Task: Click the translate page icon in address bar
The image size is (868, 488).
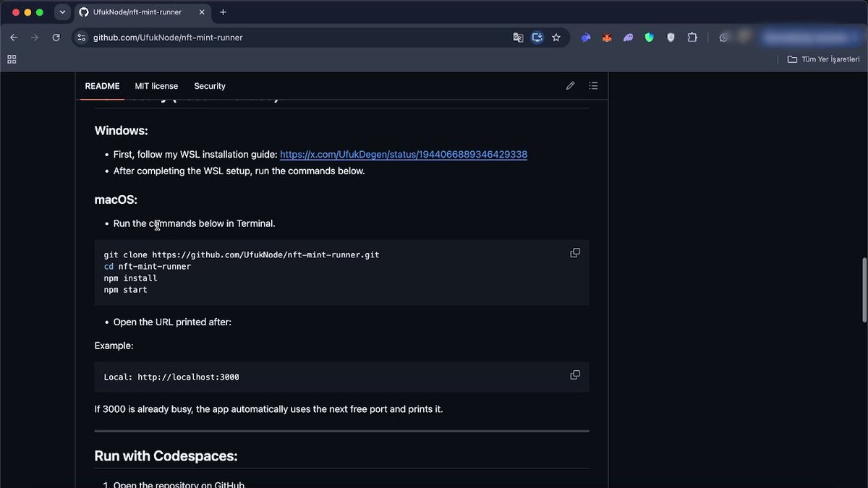Action: click(x=518, y=38)
